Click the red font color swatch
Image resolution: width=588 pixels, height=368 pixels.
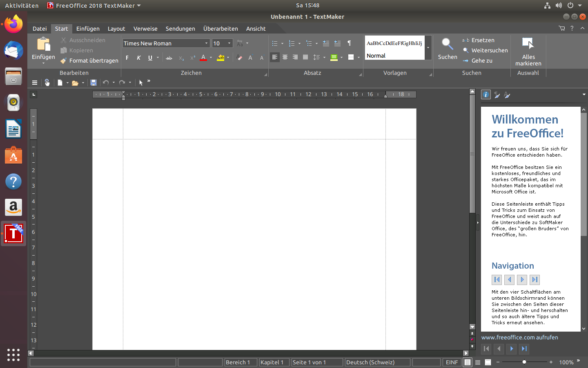203,58
